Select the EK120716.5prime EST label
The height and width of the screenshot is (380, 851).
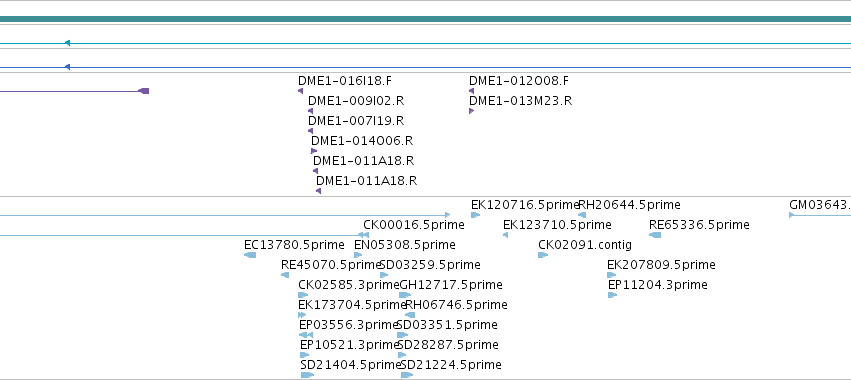(x=525, y=205)
